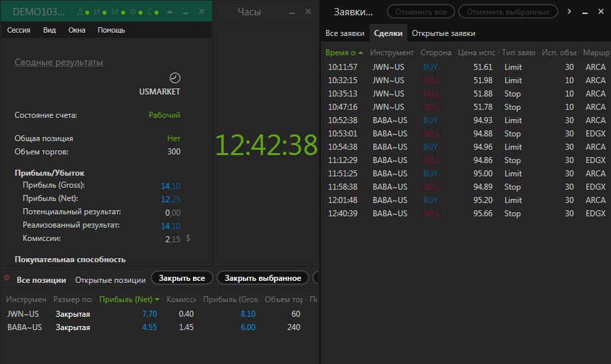Select the BABA~US closed position row
611x364 pixels.
click(160, 327)
